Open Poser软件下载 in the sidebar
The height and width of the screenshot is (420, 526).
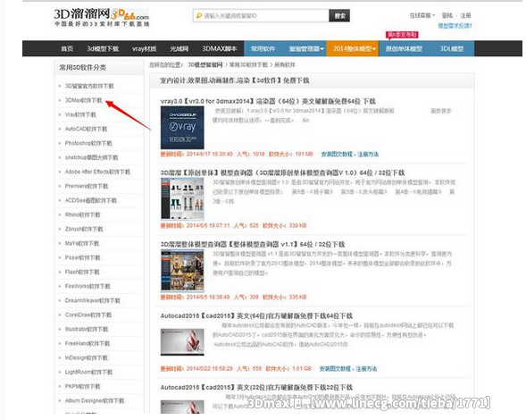[82, 257]
